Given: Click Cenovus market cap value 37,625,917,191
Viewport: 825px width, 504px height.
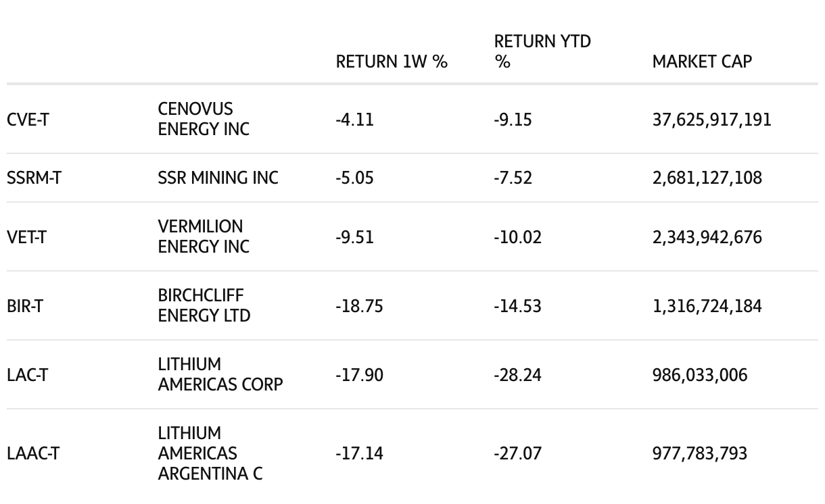Looking at the screenshot, I should coord(711,120).
